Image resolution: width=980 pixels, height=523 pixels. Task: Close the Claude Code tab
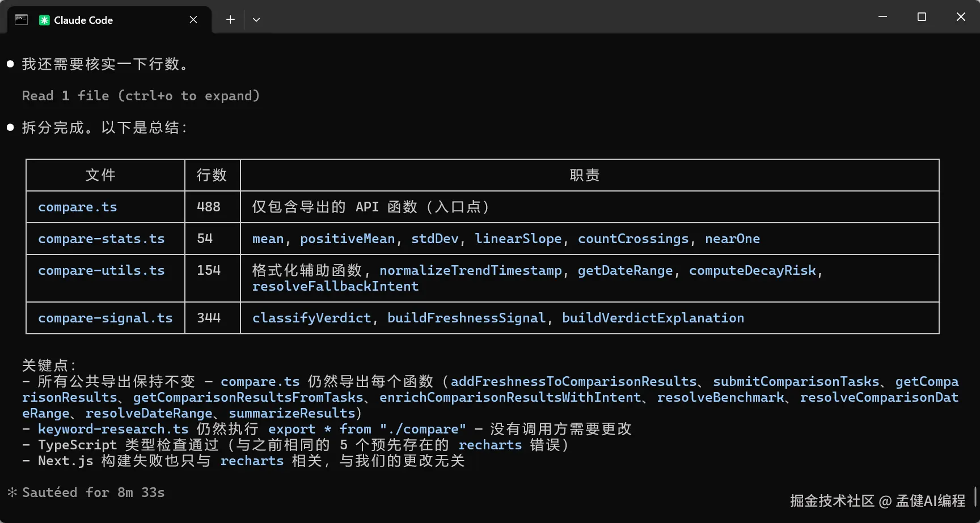tap(193, 20)
